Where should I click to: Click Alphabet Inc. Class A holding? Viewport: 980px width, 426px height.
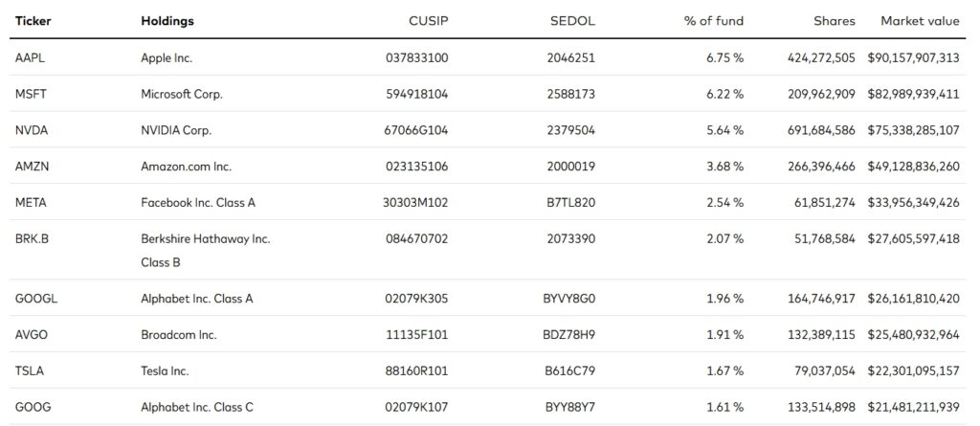(x=197, y=299)
